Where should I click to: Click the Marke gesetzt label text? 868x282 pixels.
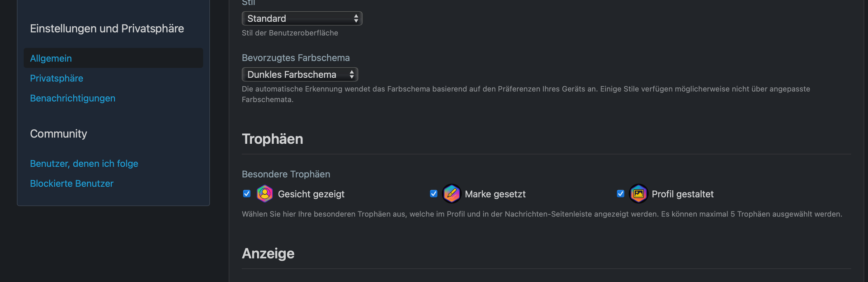495,194
